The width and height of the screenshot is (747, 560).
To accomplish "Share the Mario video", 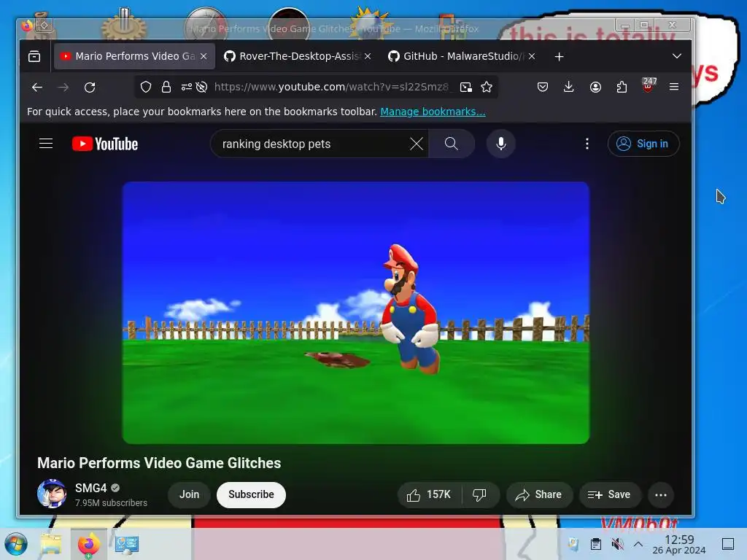I will coord(539,495).
